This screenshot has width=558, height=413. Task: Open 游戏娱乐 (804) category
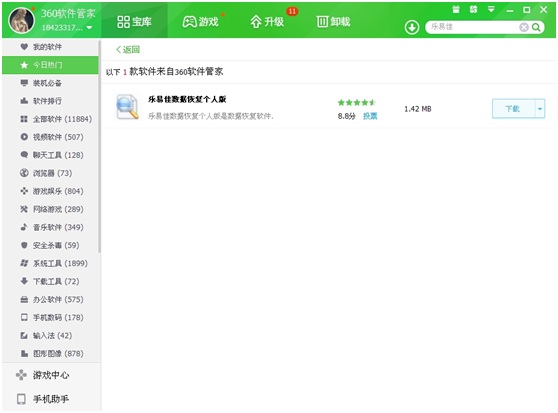click(50, 191)
